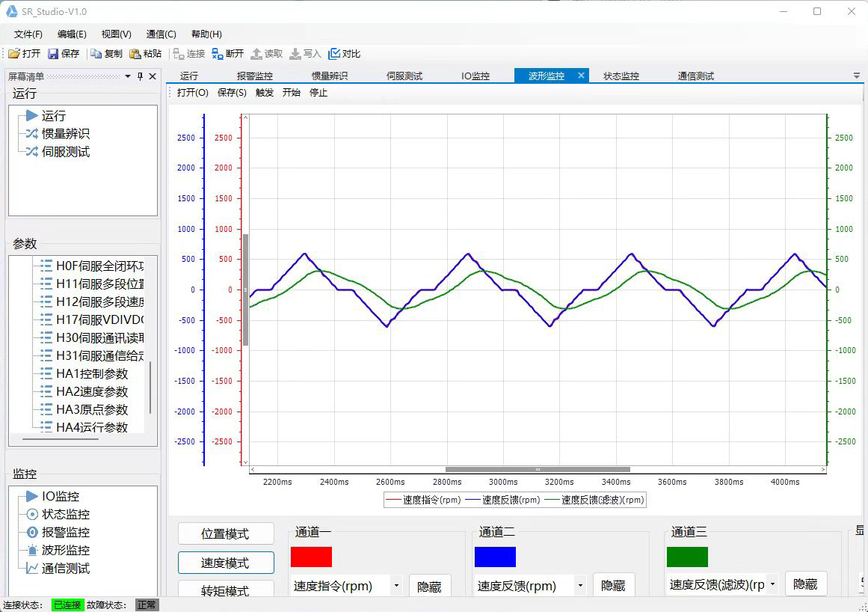Pin the 屏幕清单 side panel
This screenshot has width=868, height=612.
140,76
